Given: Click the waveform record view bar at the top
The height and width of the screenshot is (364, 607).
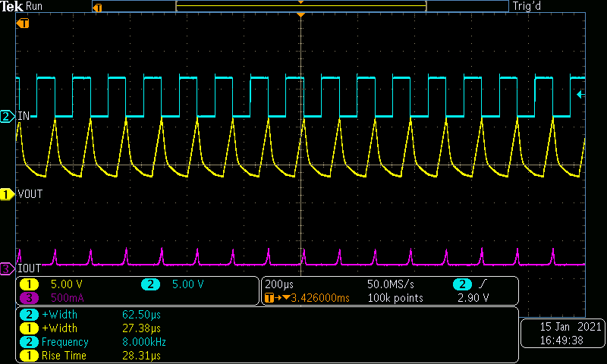Looking at the screenshot, I should point(300,6).
